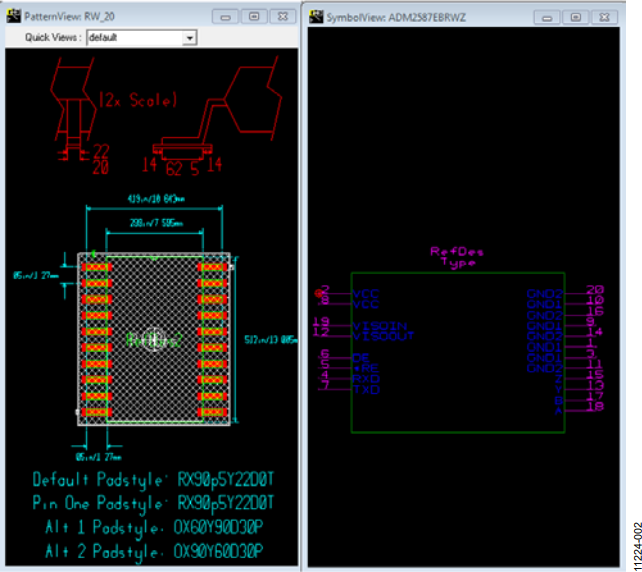The height and width of the screenshot is (572, 642).
Task: Select the RefDes2 origin marker in footprint
Action: click(154, 339)
